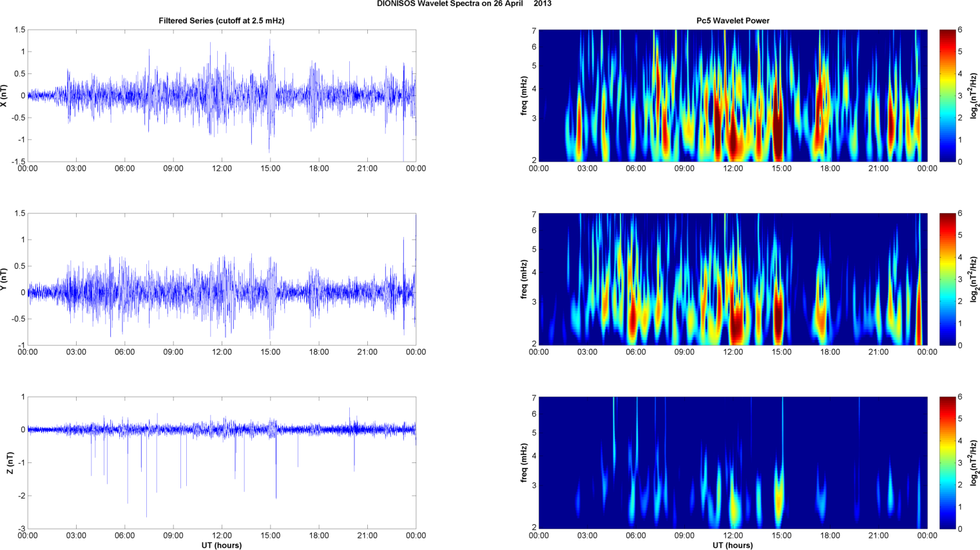Click the color bar beside the bottom spectrogram
Viewport: 980px width, 550px height.
tap(947, 462)
